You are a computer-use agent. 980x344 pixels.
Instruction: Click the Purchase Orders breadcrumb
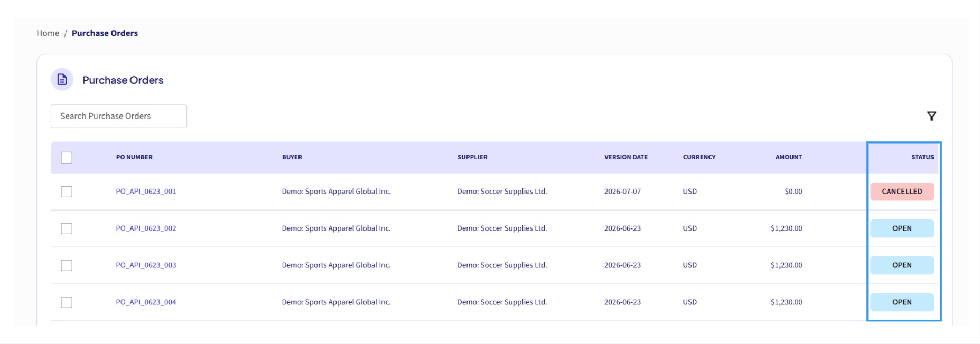(105, 33)
